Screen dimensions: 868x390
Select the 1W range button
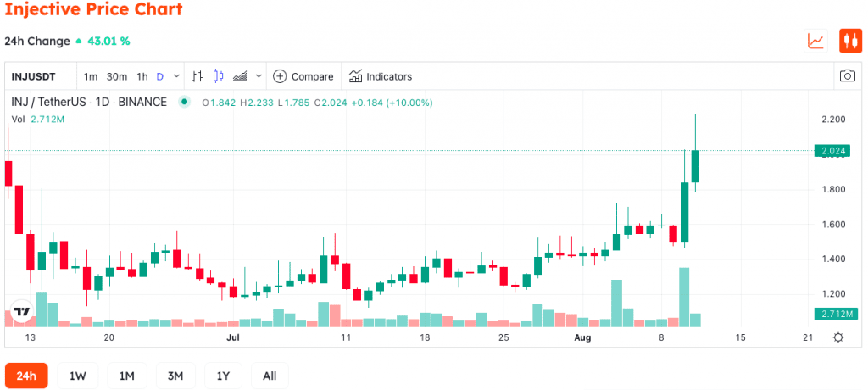pos(77,376)
